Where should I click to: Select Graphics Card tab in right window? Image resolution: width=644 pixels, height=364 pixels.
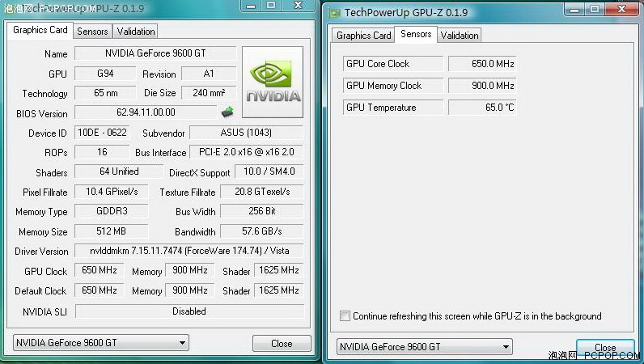click(363, 36)
